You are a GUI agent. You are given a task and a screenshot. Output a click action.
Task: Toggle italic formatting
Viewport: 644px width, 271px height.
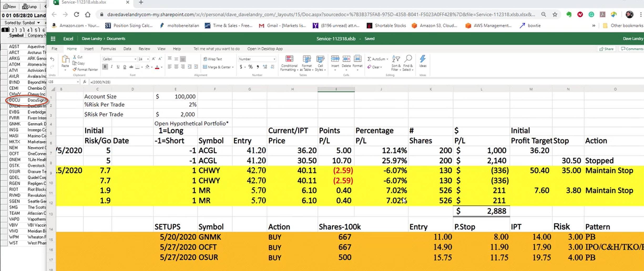(112, 67)
